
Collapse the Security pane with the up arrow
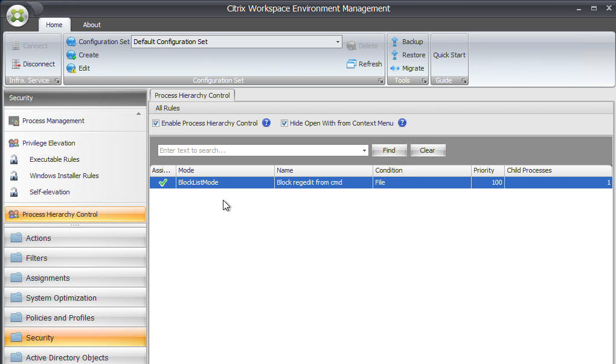(x=139, y=113)
